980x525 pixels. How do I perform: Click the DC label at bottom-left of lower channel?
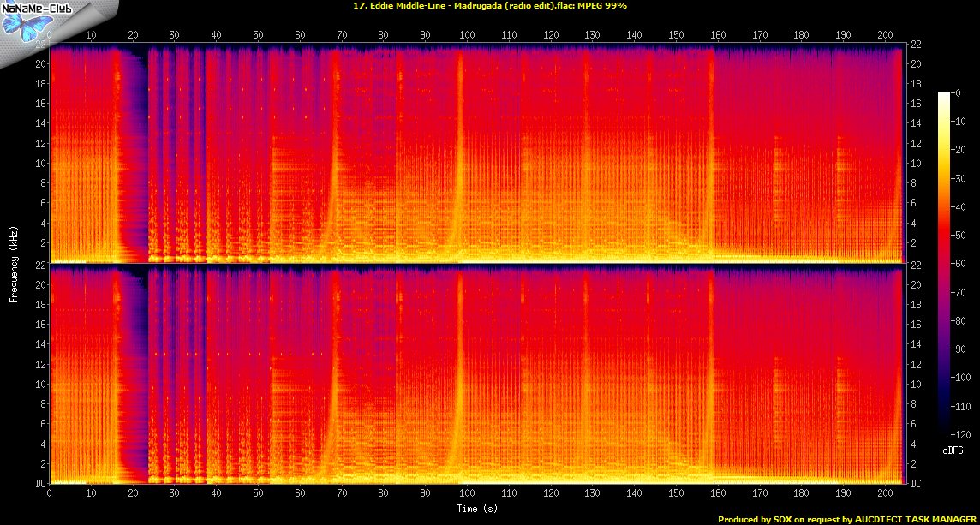coord(38,484)
